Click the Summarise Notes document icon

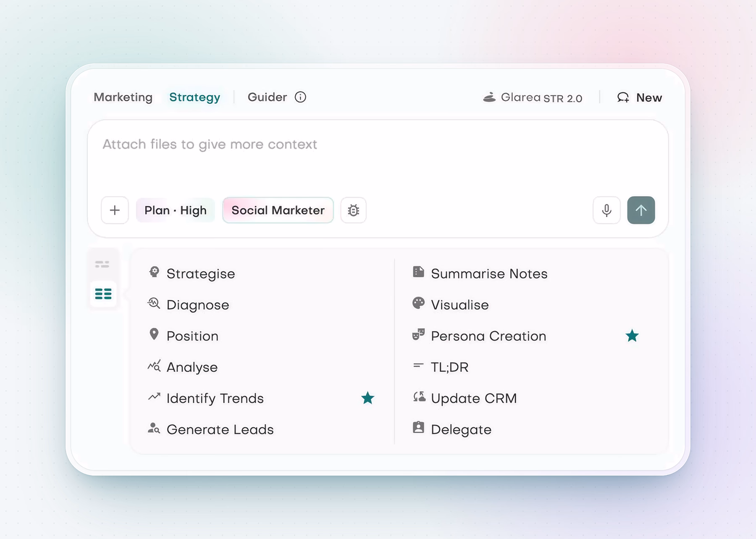[418, 272]
